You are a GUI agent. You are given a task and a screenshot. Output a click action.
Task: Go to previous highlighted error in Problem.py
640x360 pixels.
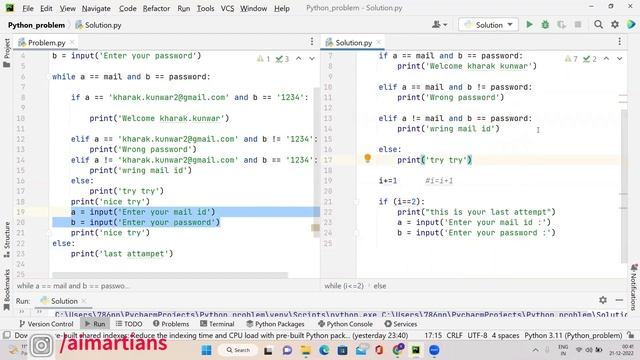pyautogui.click(x=299, y=59)
